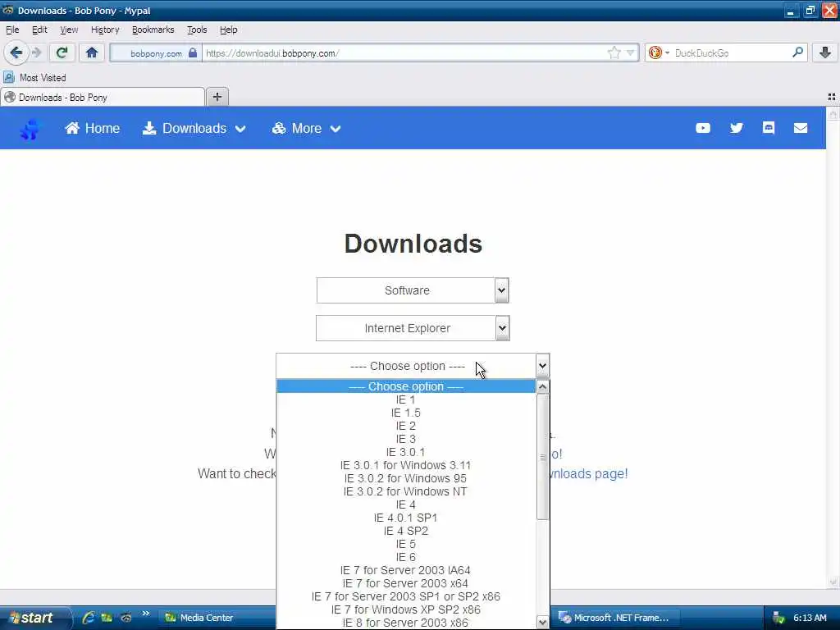This screenshot has width=840, height=630.
Task: Expand the Quick Launch overflow chevron
Action: click(x=146, y=614)
